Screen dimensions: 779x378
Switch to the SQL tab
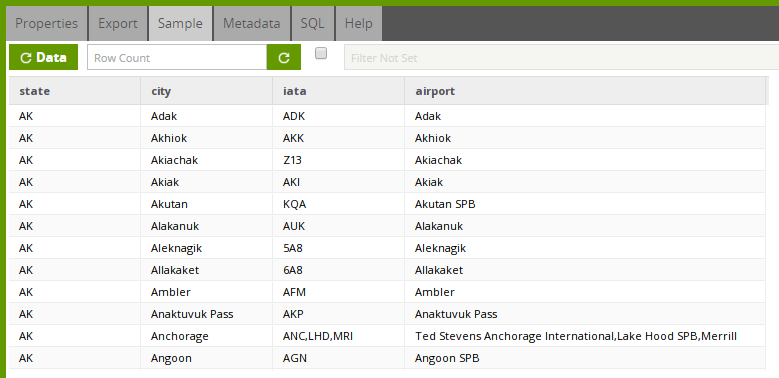pos(312,23)
